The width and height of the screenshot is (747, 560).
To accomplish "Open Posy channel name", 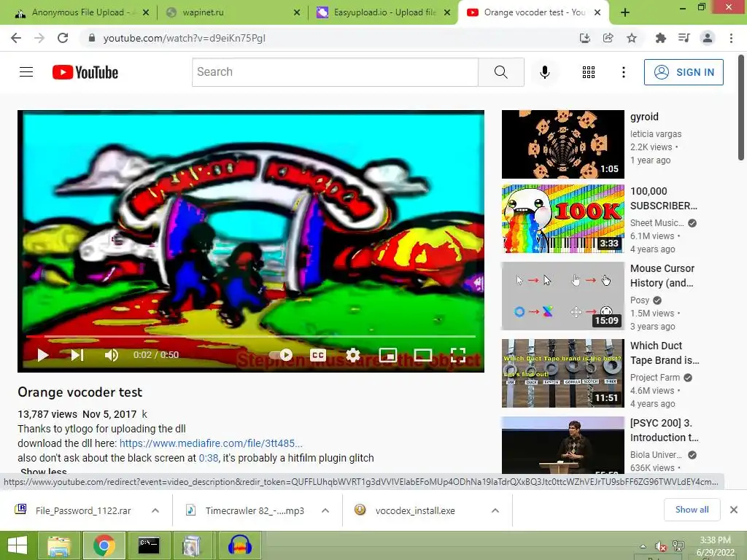I will pyautogui.click(x=640, y=300).
